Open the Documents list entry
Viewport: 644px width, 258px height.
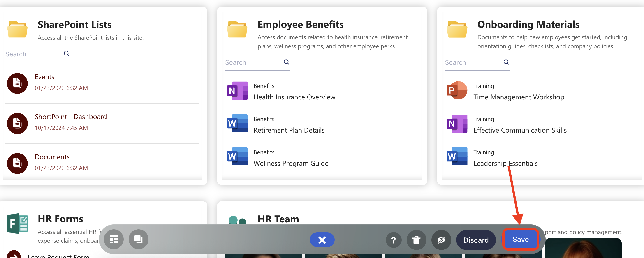(52, 157)
